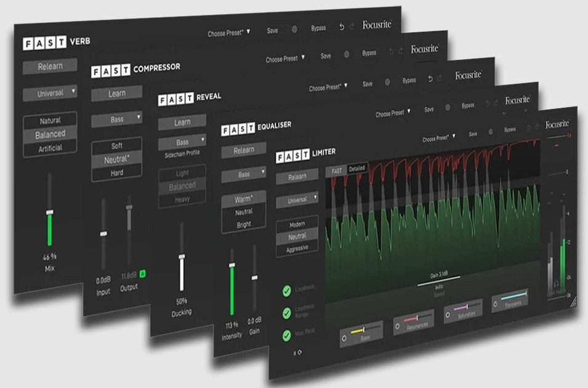Screen dimensions: 588x388
Task: Click Relearn button in FAST Equaliser
Action: point(244,150)
